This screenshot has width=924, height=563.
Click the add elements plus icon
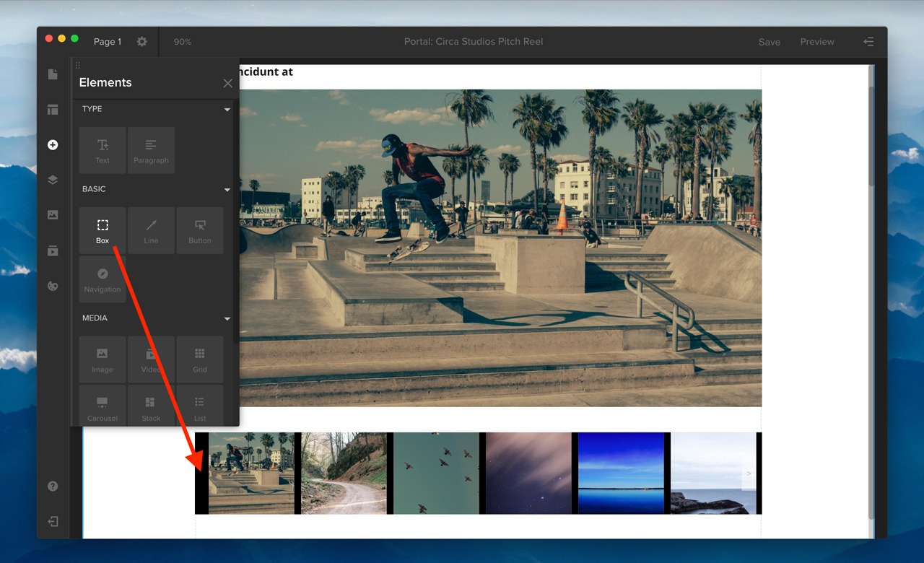tap(53, 145)
